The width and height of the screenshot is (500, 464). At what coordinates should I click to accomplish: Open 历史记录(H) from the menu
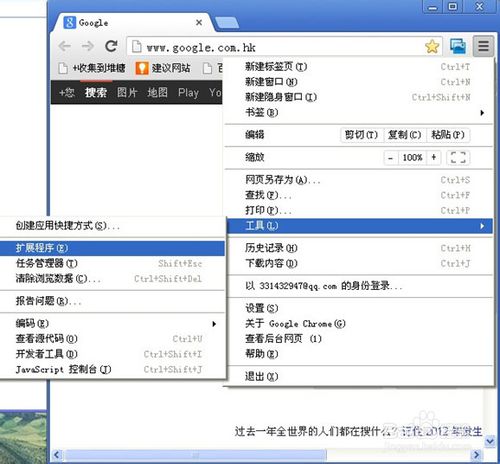360,248
